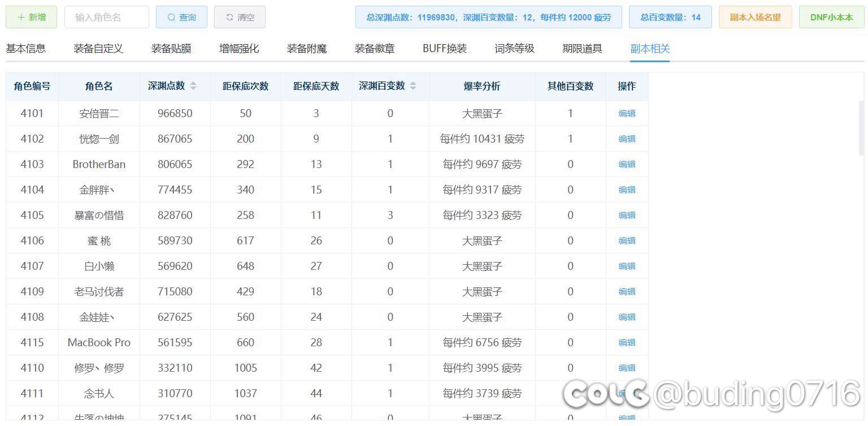This screenshot has width=868, height=426.
Task: Click character name 念书人
Action: pos(99,393)
